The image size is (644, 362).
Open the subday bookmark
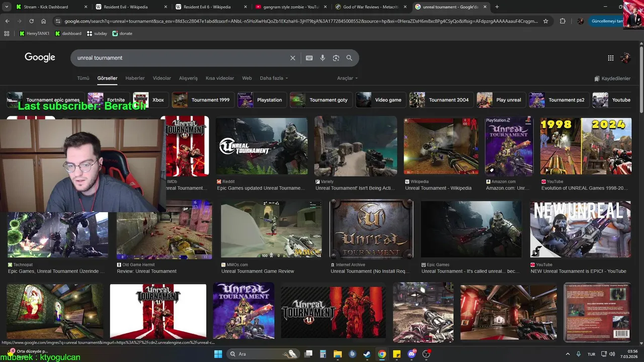coord(97,33)
